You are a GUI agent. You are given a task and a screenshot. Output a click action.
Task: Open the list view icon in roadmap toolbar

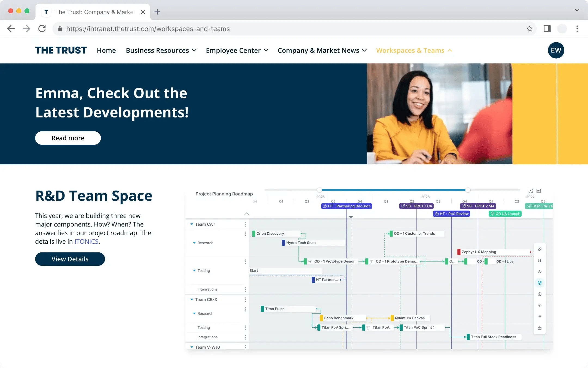point(540,316)
